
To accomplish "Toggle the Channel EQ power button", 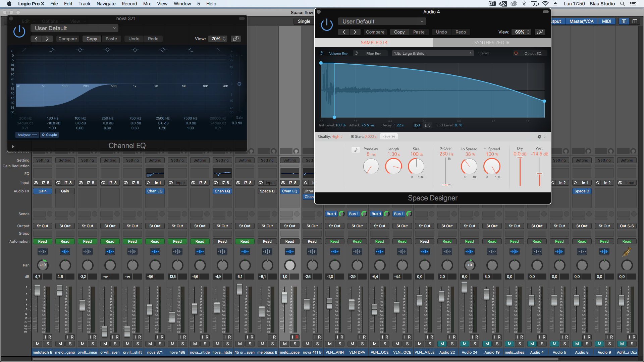I will point(19,32).
